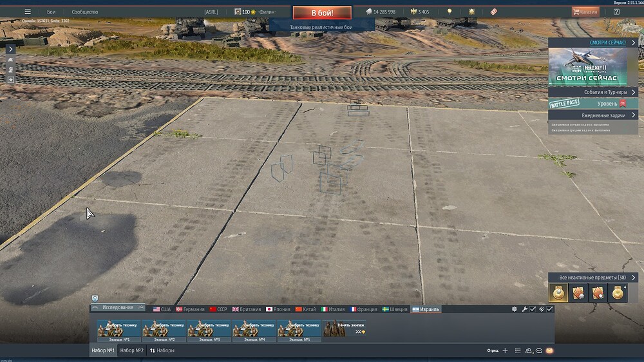Switch to Набор №1 preset
Screen dimensions: 644x362
click(x=103, y=350)
